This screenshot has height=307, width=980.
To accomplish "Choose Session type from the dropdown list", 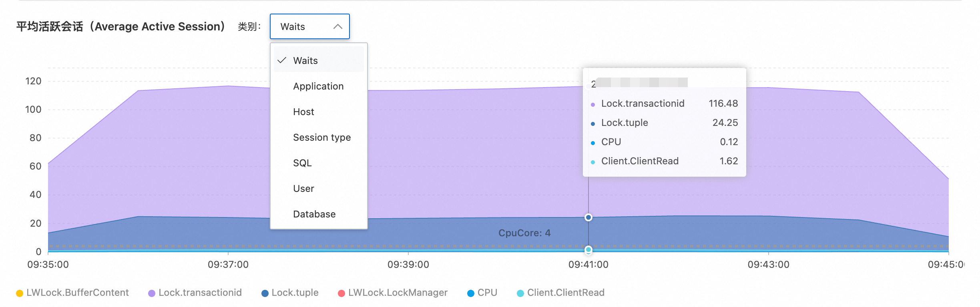I will point(321,138).
